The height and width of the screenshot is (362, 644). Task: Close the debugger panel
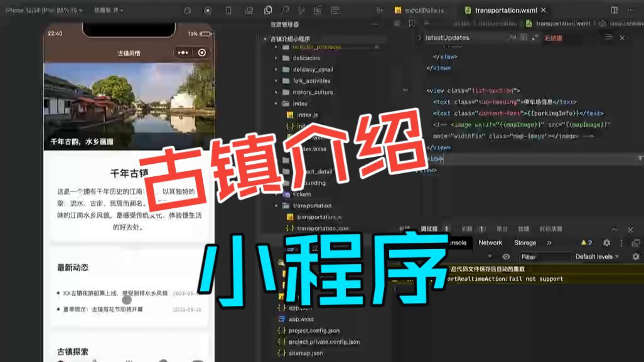click(630, 230)
